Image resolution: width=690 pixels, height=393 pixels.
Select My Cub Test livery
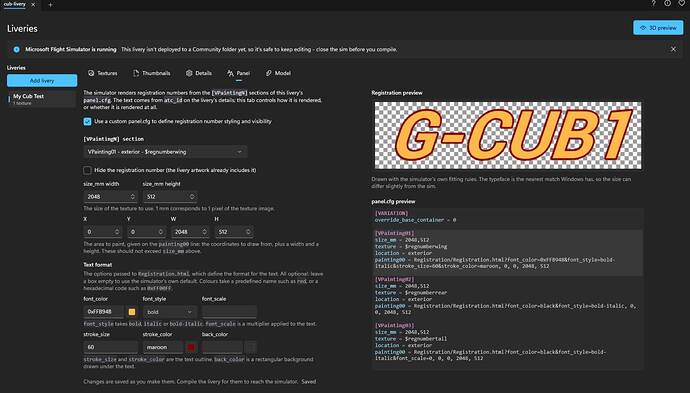point(42,99)
